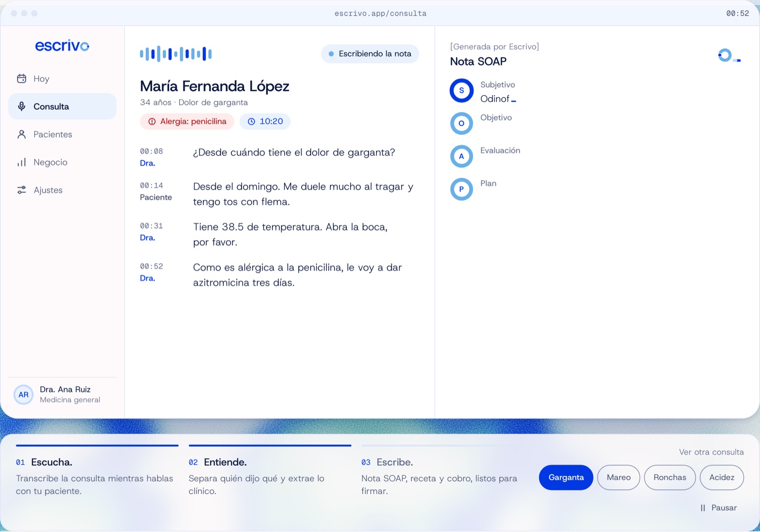Image resolution: width=760 pixels, height=532 pixels.
Task: Click the Escribe progress bar
Action: [442, 446]
